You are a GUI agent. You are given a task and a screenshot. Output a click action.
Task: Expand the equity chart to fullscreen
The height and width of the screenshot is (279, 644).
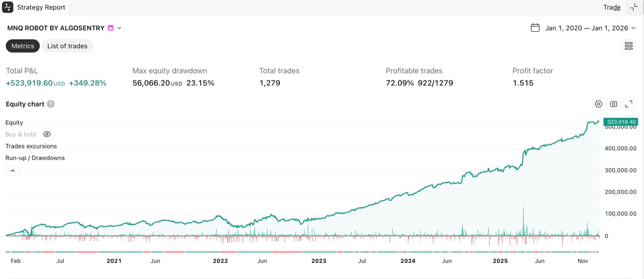[x=628, y=104]
